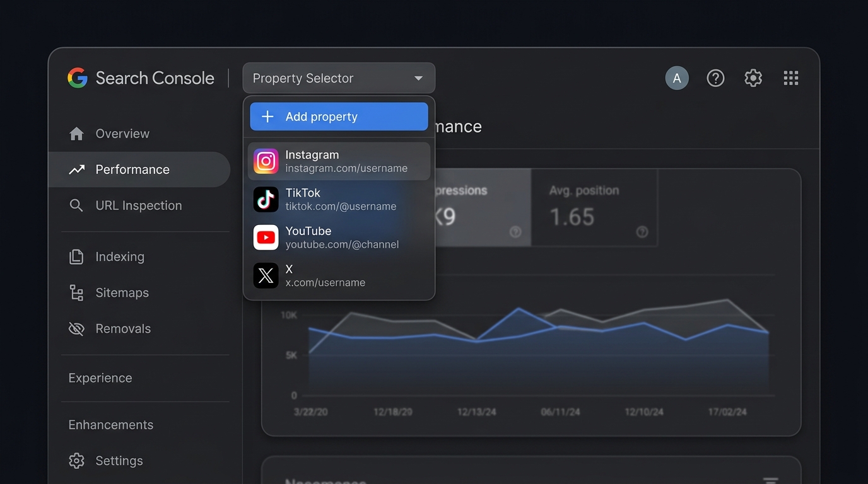Screen dimensions: 868x484
Task: Open the account avatar labeled A
Action: (x=677, y=78)
